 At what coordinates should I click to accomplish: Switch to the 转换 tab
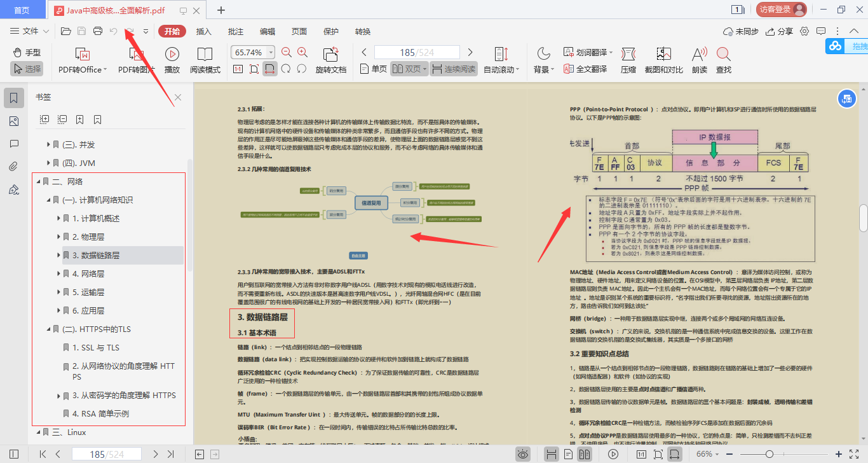(363, 31)
